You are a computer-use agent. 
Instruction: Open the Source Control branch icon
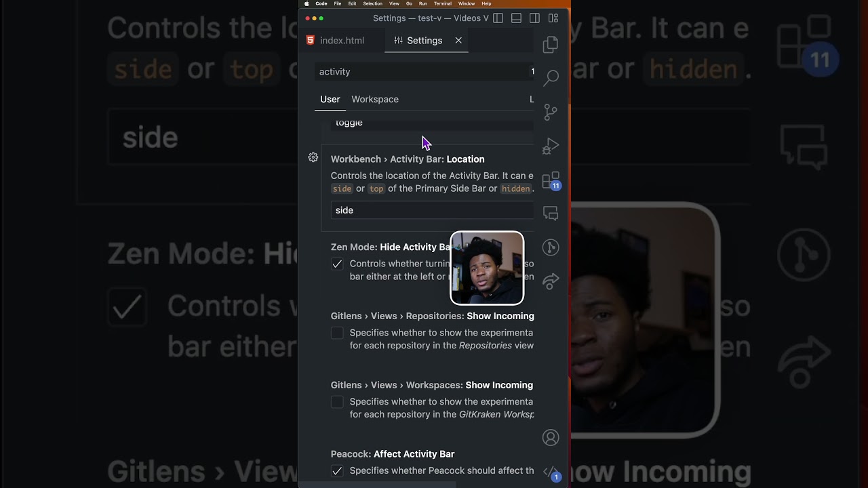(x=551, y=112)
